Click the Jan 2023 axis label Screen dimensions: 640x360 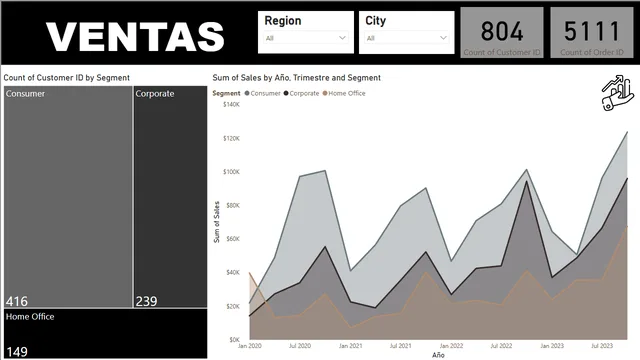[552, 346]
